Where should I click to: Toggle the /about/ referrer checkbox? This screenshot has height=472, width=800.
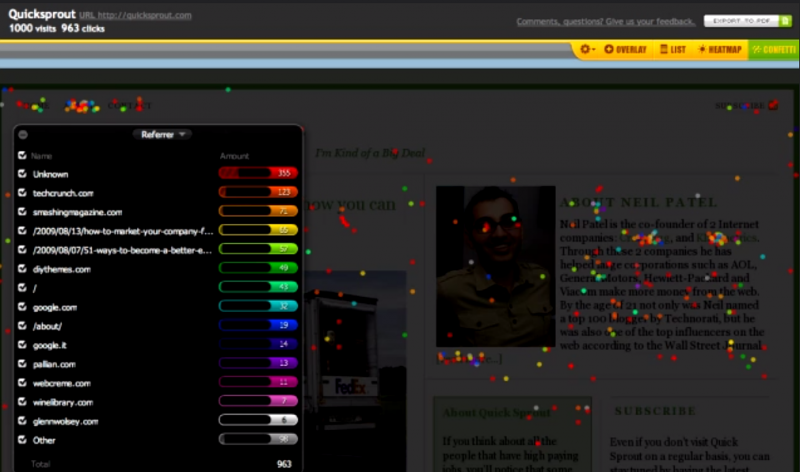click(22, 326)
